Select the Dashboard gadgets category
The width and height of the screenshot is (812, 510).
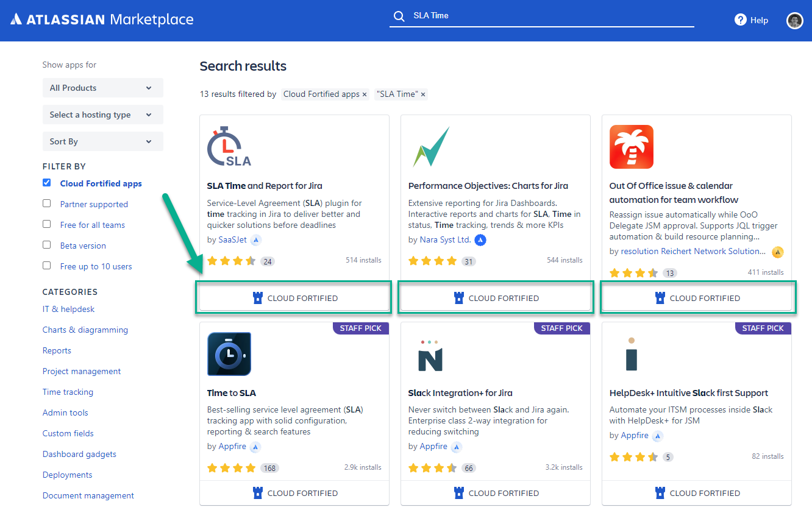pyautogui.click(x=79, y=454)
